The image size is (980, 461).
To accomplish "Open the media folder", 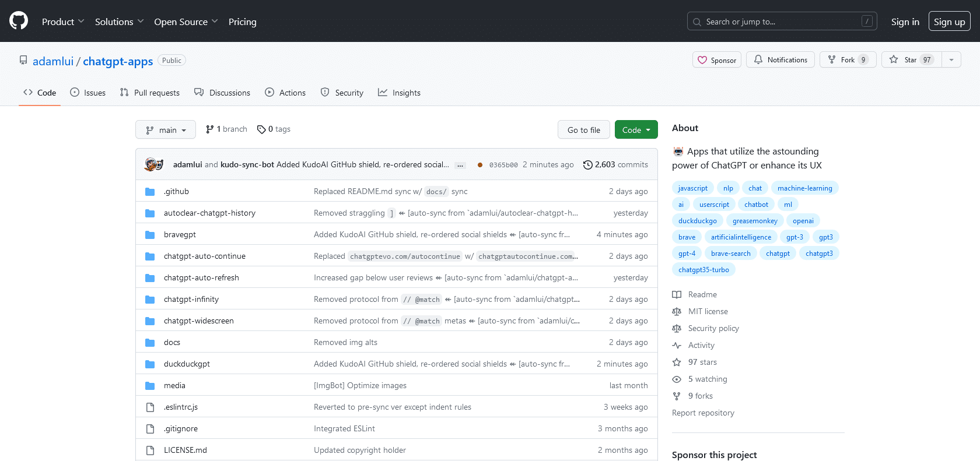I will pos(174,385).
